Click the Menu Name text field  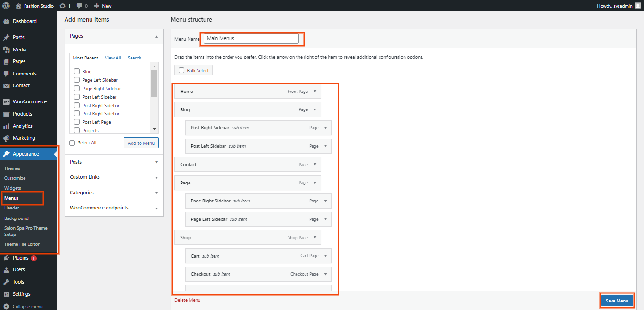tap(251, 38)
